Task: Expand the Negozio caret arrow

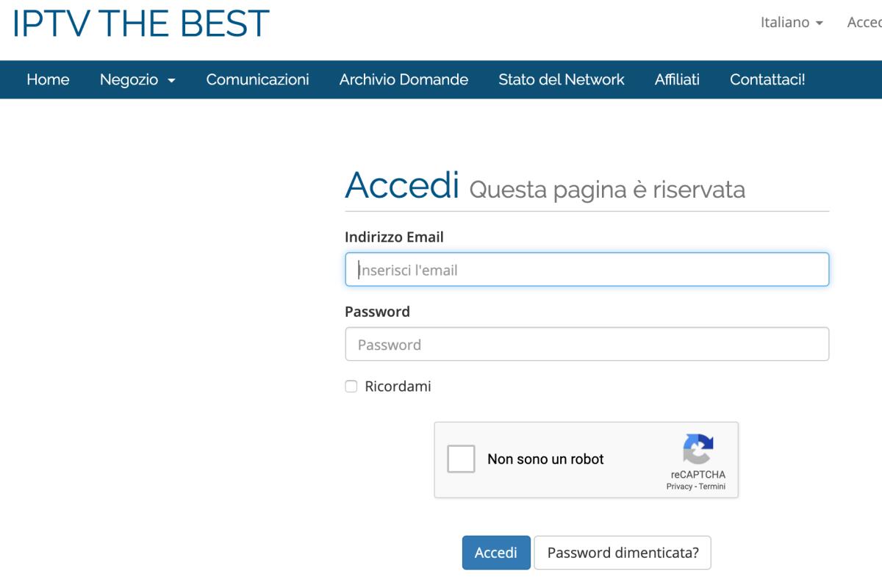Action: 171,81
